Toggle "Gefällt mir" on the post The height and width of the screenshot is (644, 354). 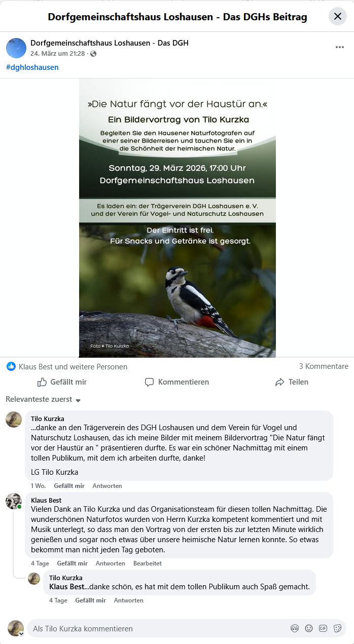point(62,382)
